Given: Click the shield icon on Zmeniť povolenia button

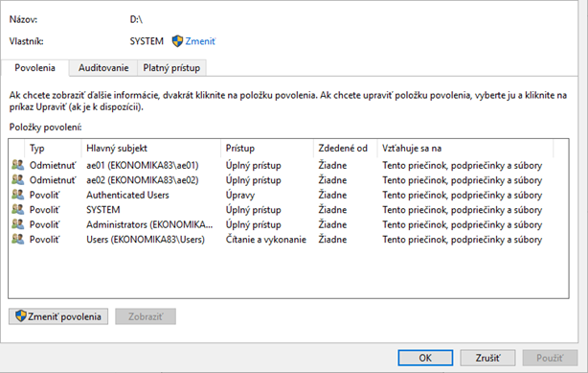Looking at the screenshot, I should pos(21,315).
